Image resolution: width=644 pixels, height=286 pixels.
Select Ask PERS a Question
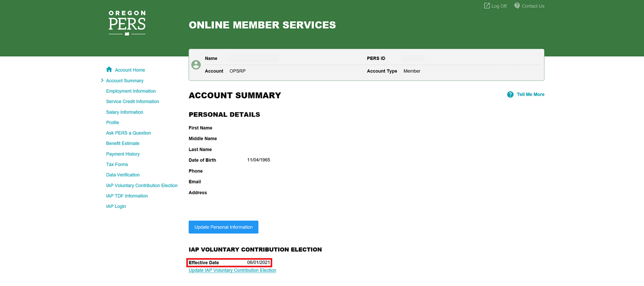pos(128,133)
